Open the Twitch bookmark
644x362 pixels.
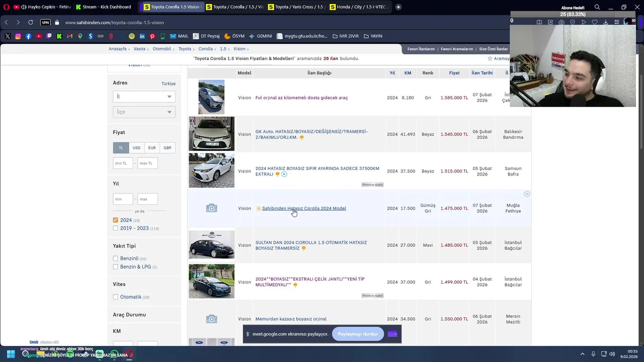(x=49, y=36)
